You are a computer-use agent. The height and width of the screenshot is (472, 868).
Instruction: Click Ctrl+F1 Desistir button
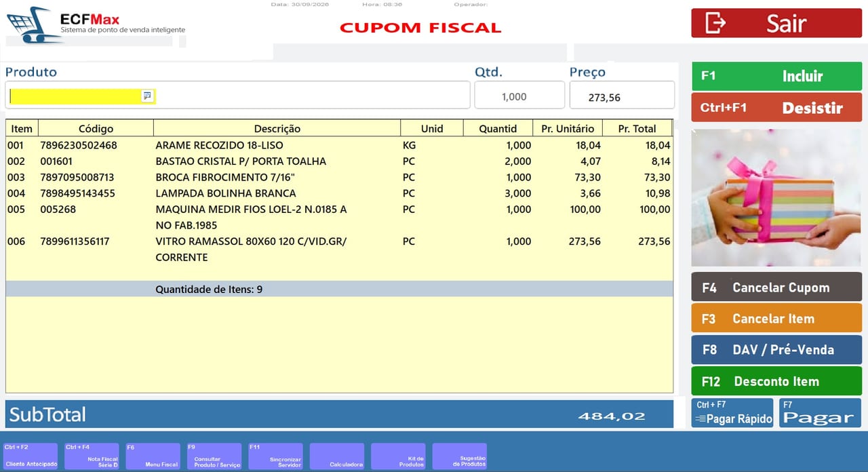click(776, 107)
